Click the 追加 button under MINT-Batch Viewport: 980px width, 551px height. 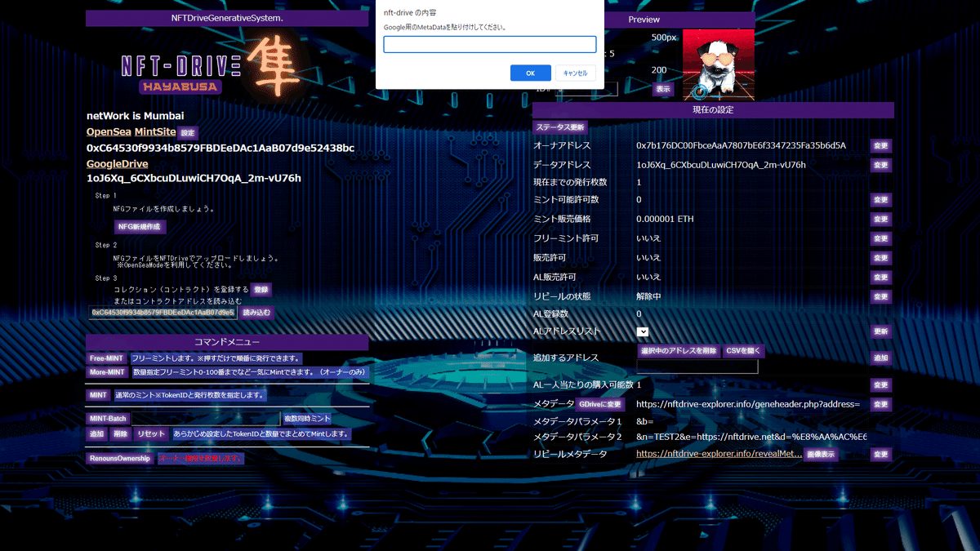pos(97,434)
